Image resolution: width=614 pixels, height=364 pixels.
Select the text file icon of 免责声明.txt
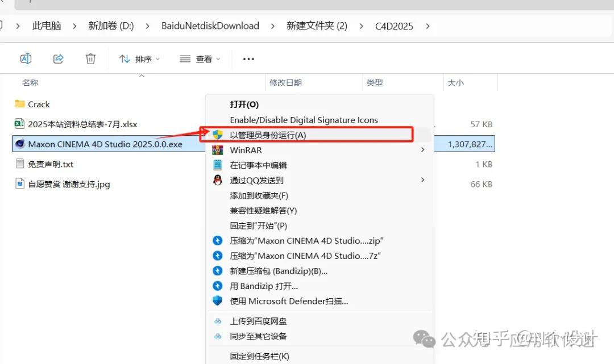(19, 164)
